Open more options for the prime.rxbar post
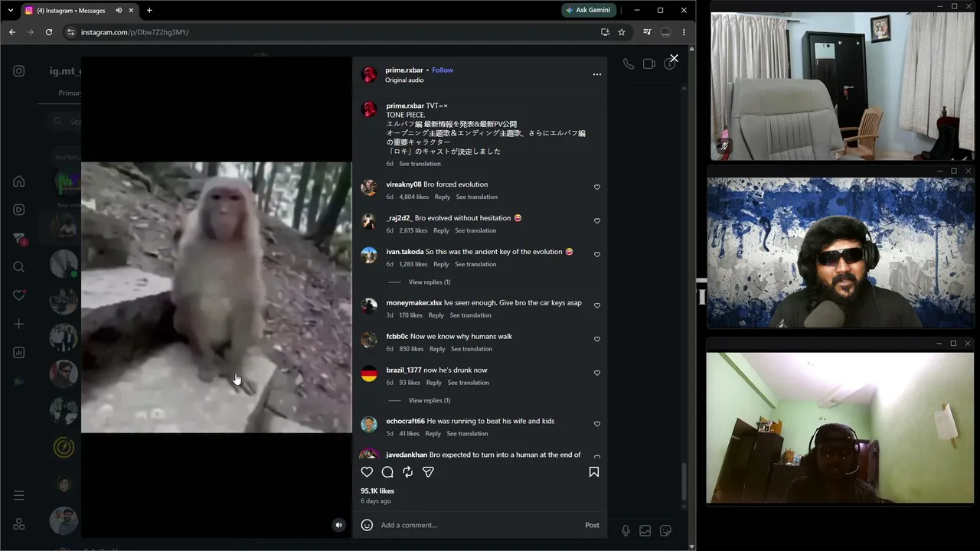The image size is (980, 551). pyautogui.click(x=597, y=74)
